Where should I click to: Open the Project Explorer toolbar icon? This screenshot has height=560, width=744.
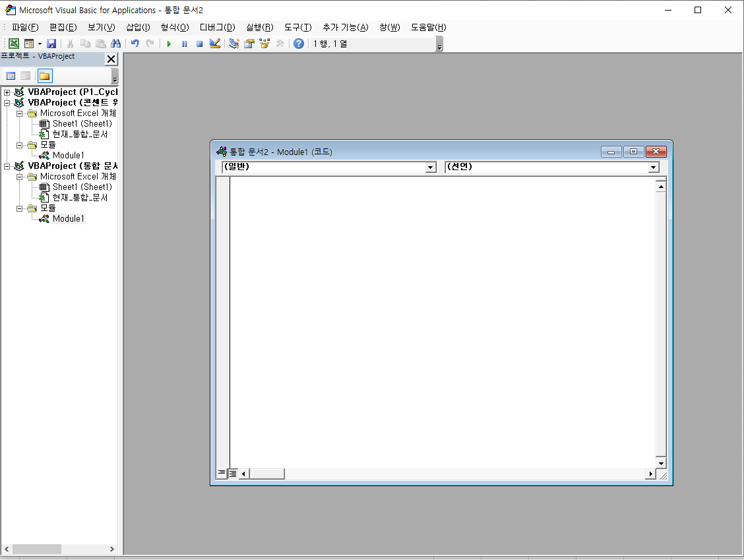tap(234, 44)
